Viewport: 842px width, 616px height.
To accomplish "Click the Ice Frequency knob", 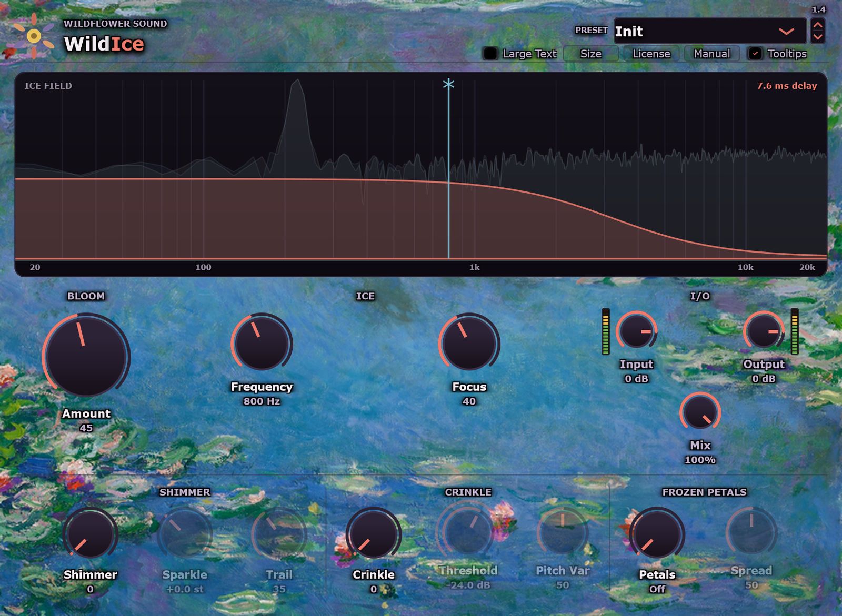I will click(262, 343).
